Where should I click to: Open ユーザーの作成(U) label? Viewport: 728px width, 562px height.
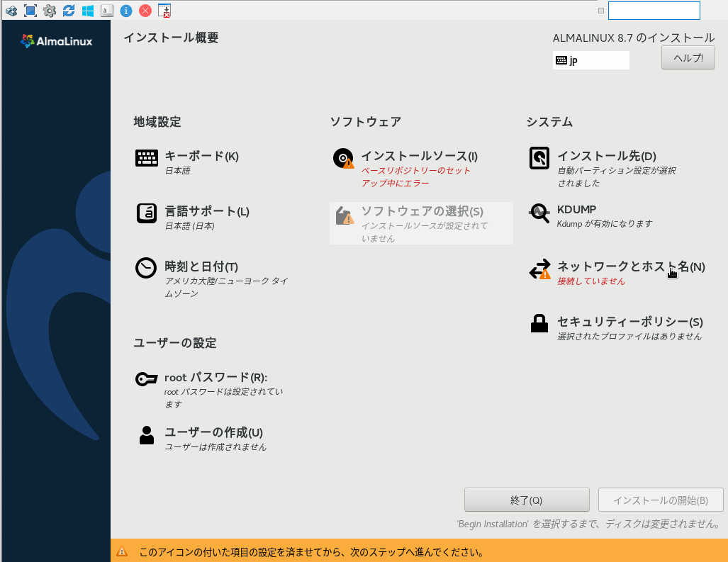point(213,432)
